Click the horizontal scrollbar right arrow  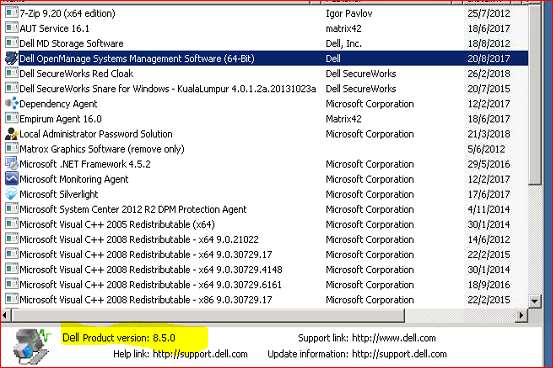522,315
